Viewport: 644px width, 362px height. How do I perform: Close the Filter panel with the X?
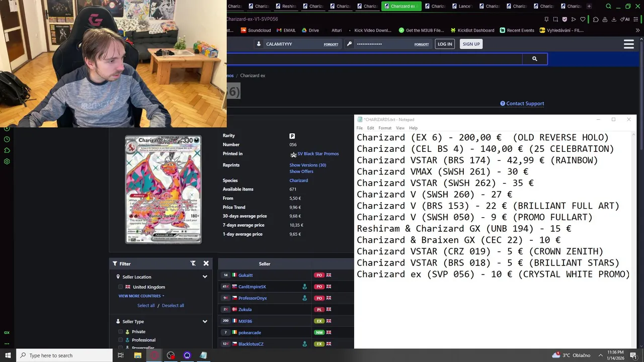[x=206, y=263]
